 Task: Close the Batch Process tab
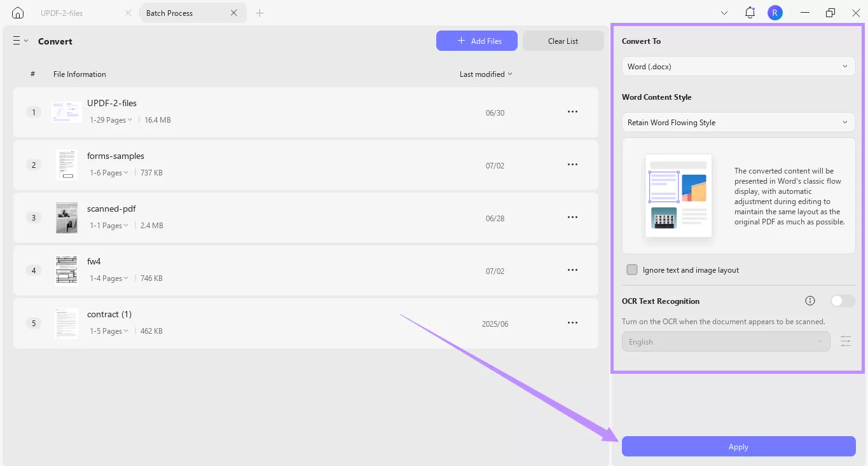click(234, 13)
